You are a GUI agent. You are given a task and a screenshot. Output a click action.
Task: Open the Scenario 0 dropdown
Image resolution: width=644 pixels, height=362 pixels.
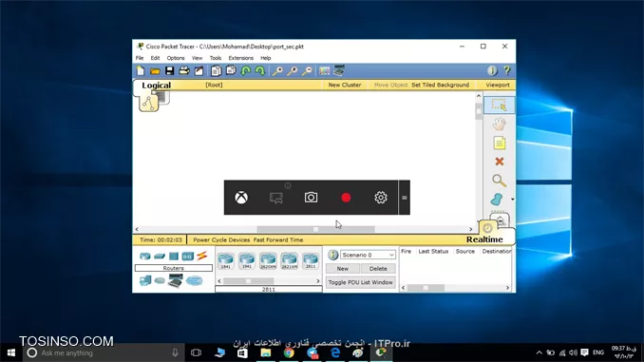coord(368,255)
